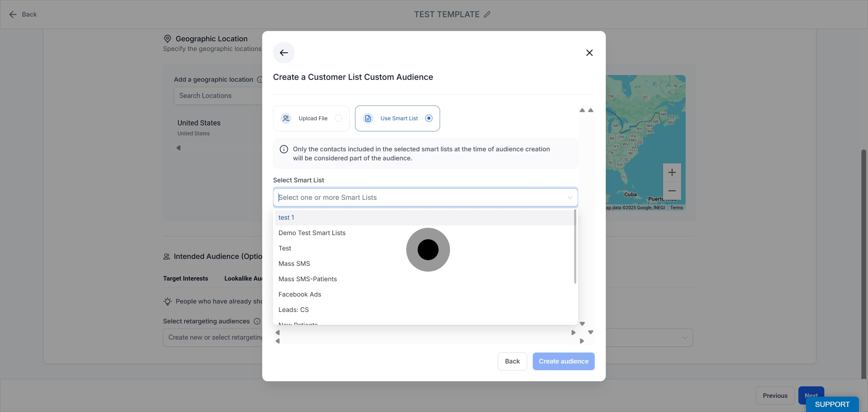
Task: Click the page vertical scrollbar on the right
Action: [863, 264]
